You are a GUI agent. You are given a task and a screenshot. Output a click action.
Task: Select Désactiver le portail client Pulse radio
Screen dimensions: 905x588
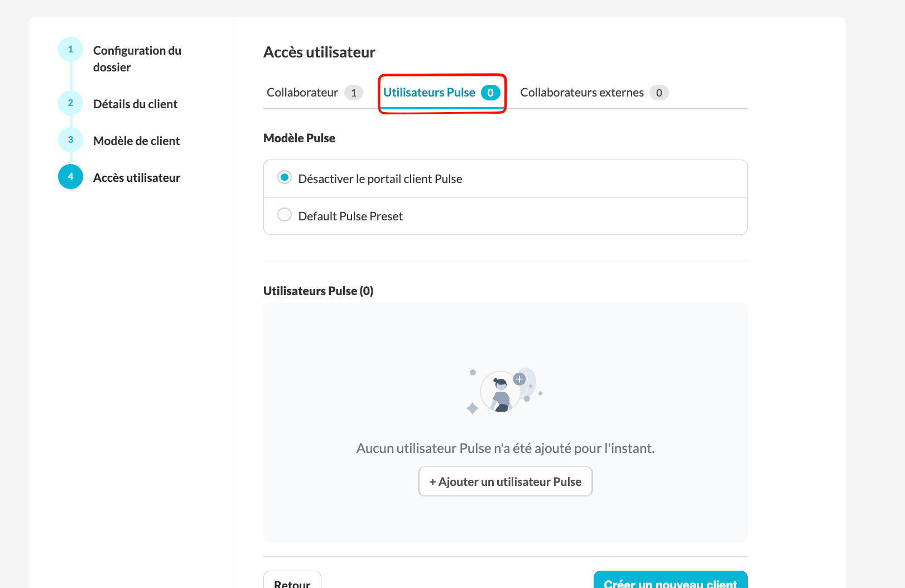285,178
